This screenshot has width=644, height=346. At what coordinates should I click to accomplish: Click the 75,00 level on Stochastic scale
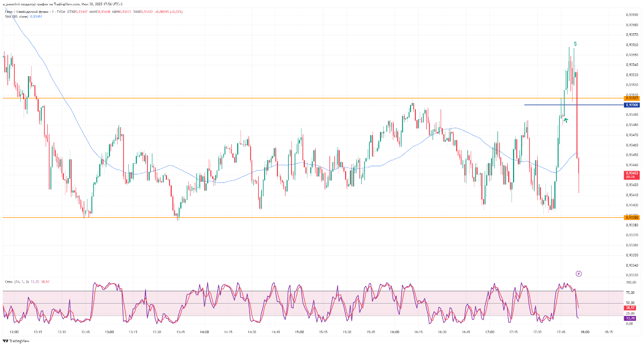(631, 292)
